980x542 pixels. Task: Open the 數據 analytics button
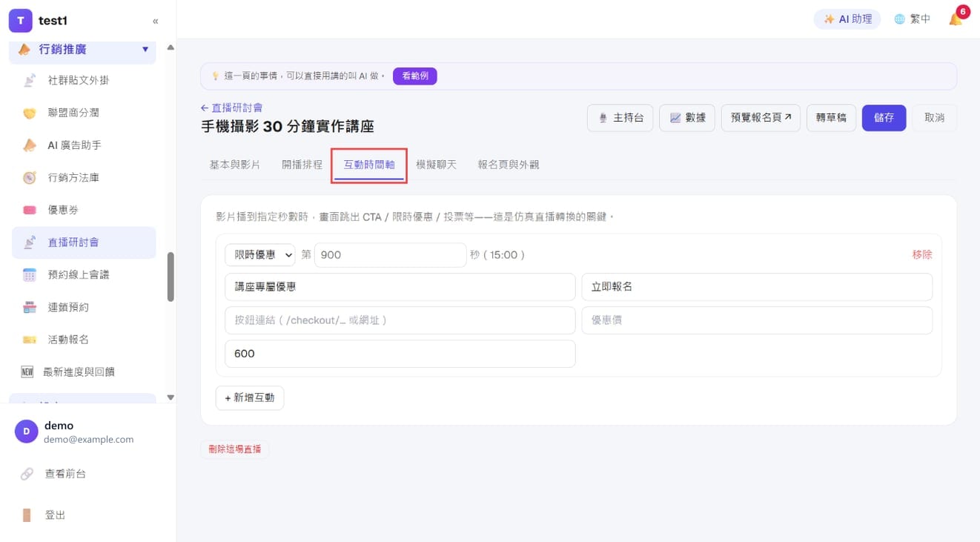pos(687,118)
